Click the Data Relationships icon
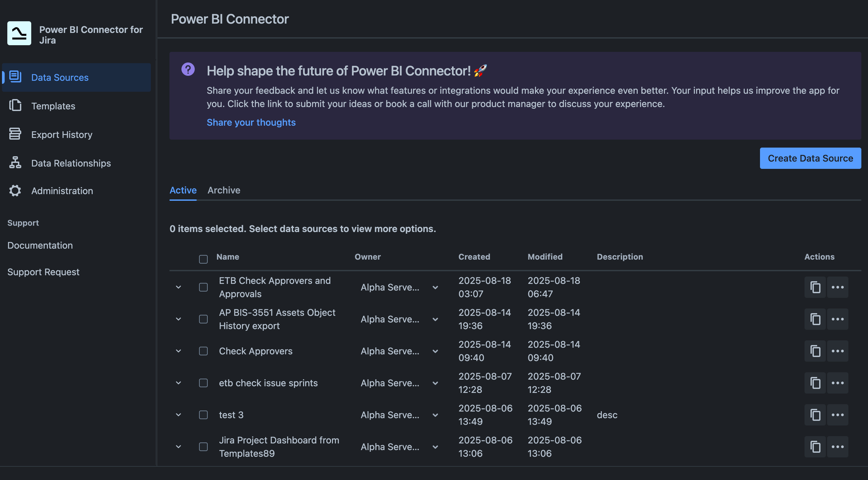 (x=15, y=163)
